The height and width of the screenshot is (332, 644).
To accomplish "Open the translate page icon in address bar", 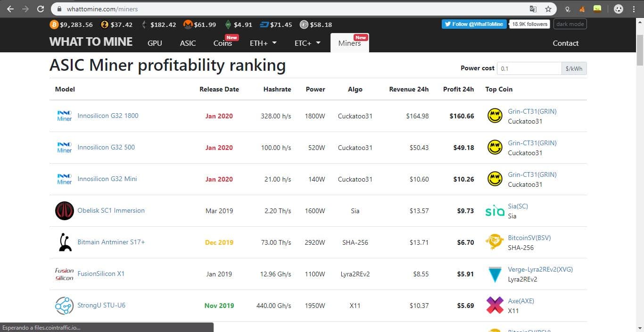I will (533, 9).
